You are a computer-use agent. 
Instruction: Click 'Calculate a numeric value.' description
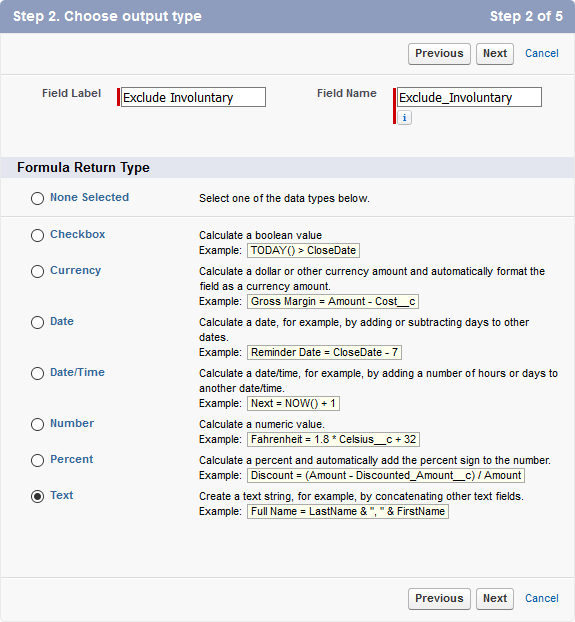pos(262,424)
